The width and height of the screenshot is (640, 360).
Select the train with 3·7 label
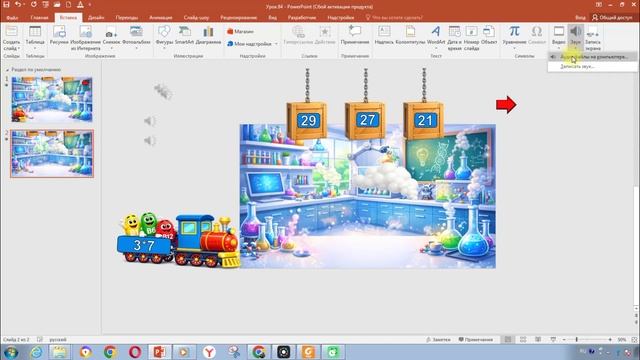178,240
